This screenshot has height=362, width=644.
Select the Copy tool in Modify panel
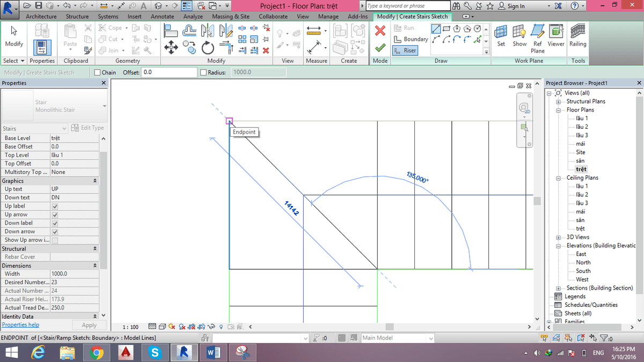[x=189, y=46]
